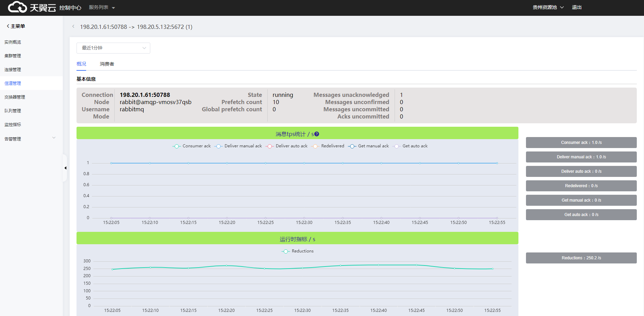
Task: Expand the 告警管理 sidebar submenu
Action: [x=29, y=139]
